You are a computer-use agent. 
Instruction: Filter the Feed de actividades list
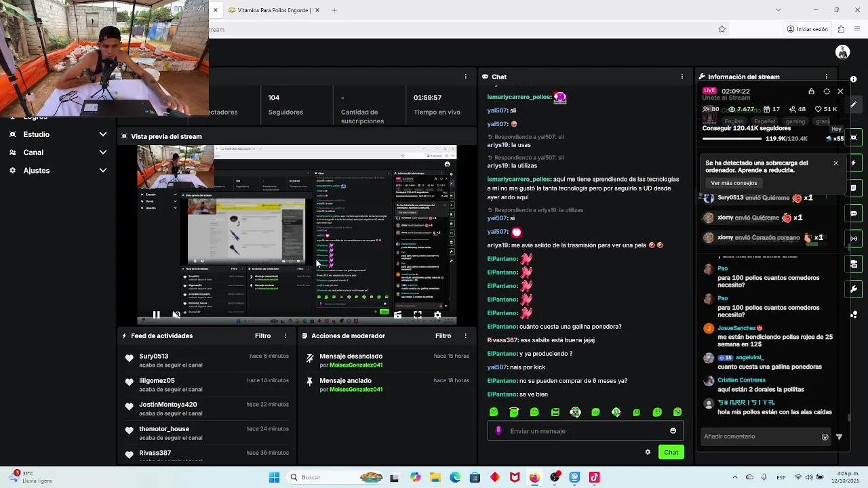point(262,335)
